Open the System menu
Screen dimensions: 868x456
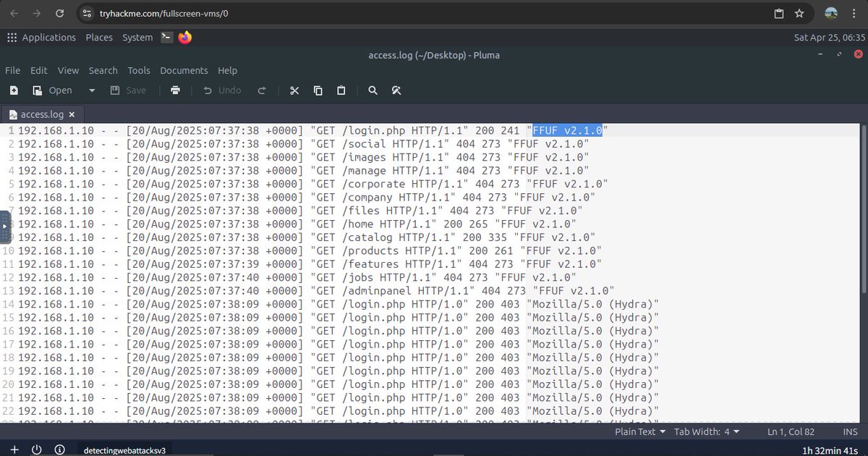pos(137,37)
